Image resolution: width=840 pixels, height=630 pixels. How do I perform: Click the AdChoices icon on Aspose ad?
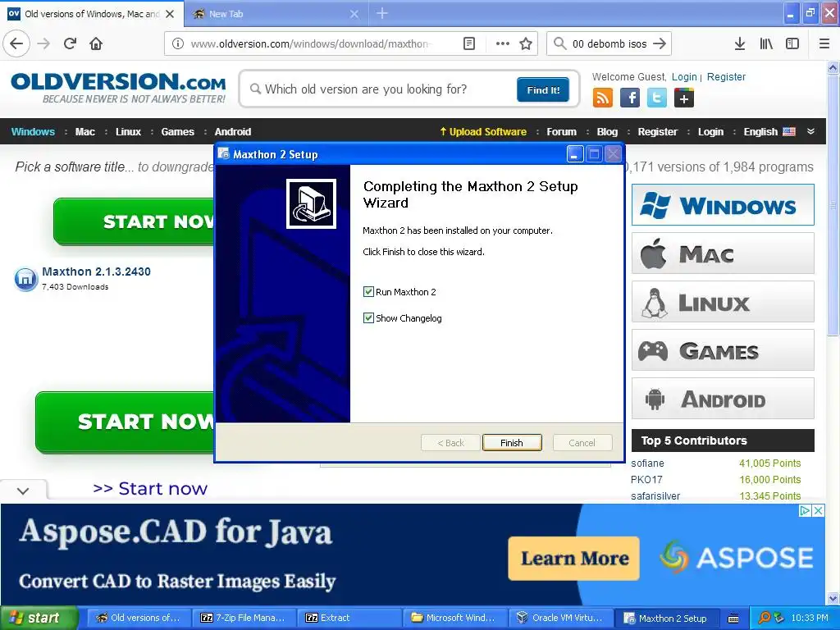pos(805,510)
